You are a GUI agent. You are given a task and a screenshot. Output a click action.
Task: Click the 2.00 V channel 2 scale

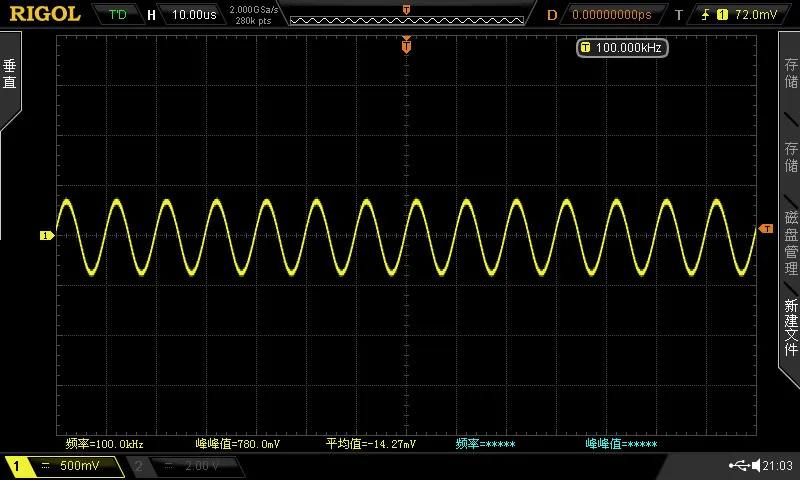click(x=202, y=466)
